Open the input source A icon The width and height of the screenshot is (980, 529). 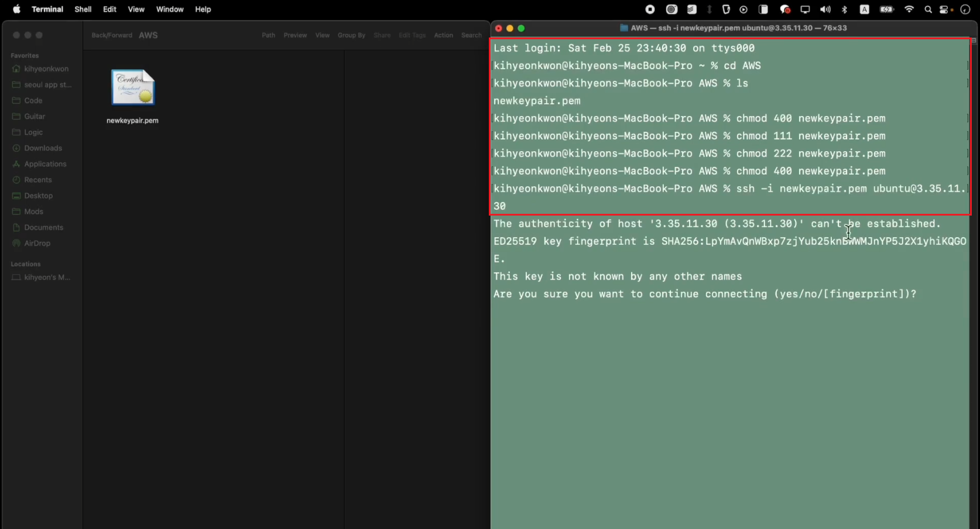pyautogui.click(x=864, y=9)
